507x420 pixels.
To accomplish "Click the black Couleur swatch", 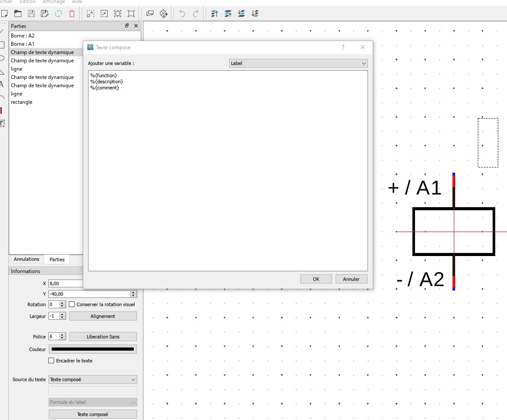I will click(92, 349).
